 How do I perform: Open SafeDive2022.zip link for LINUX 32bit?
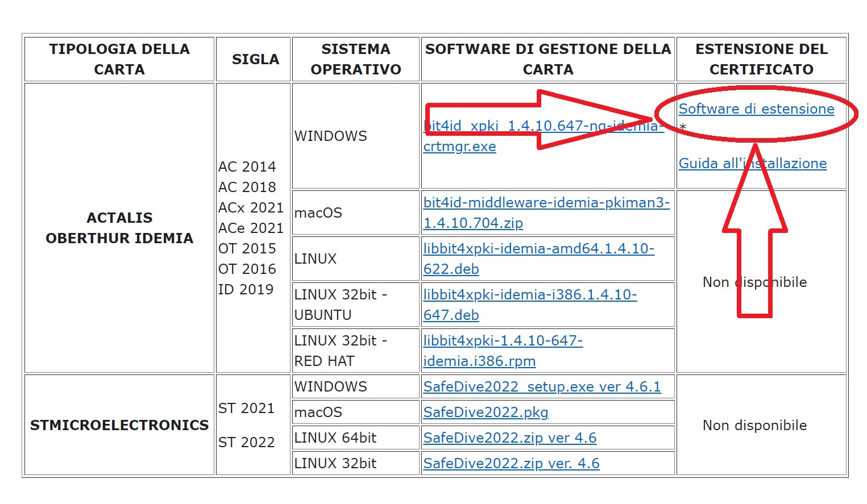pyautogui.click(x=511, y=464)
